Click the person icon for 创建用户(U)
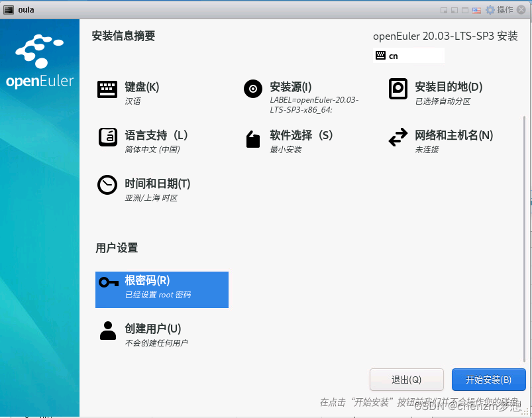This screenshot has width=532, height=418. pyautogui.click(x=108, y=331)
